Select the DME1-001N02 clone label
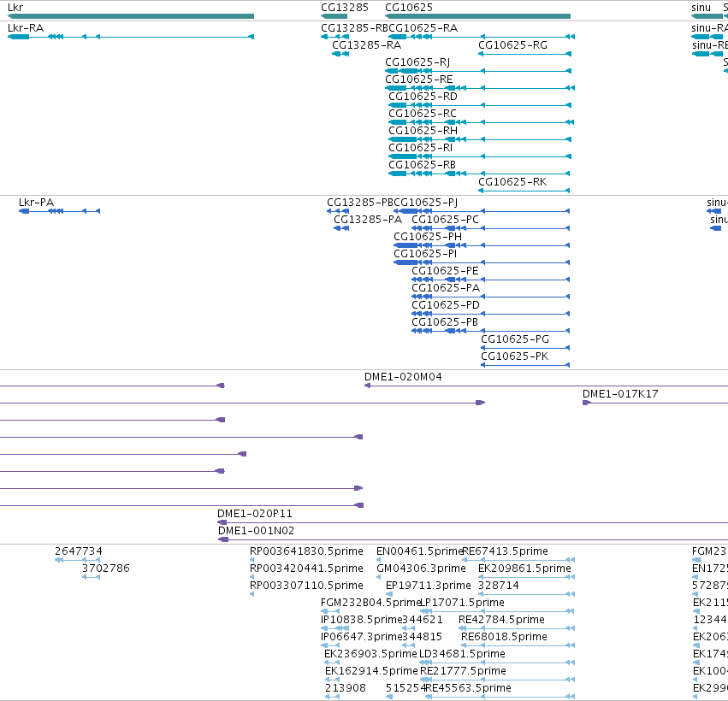Screen dimensions: 728x701 [x=257, y=531]
